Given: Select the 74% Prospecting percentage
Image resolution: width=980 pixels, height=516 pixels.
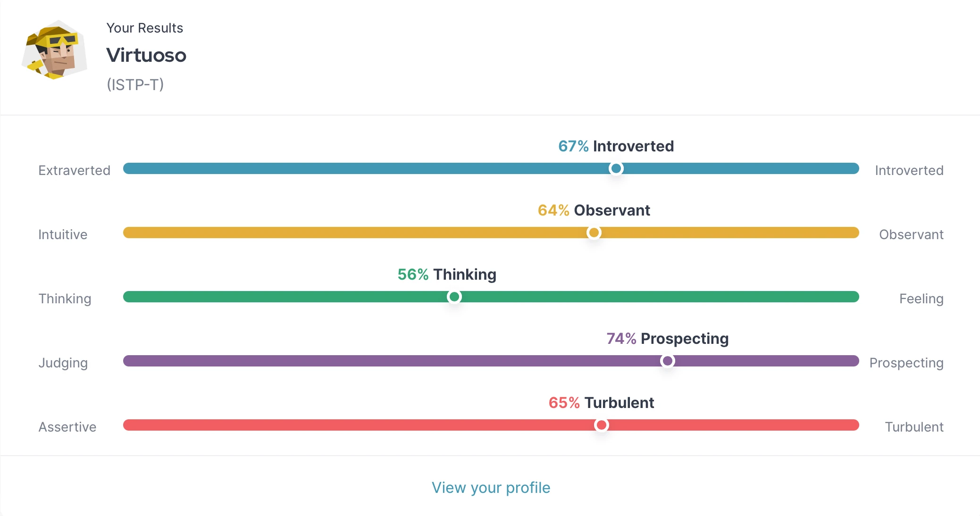Looking at the screenshot, I should click(x=667, y=338).
